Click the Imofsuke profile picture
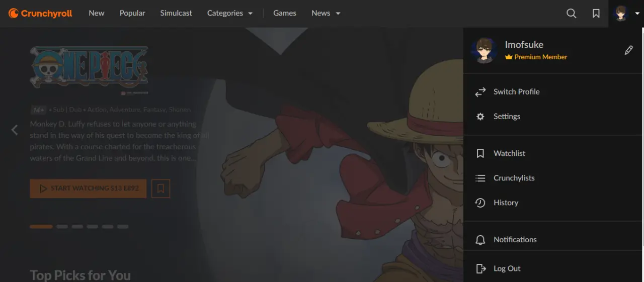This screenshot has width=644, height=282. coord(485,50)
